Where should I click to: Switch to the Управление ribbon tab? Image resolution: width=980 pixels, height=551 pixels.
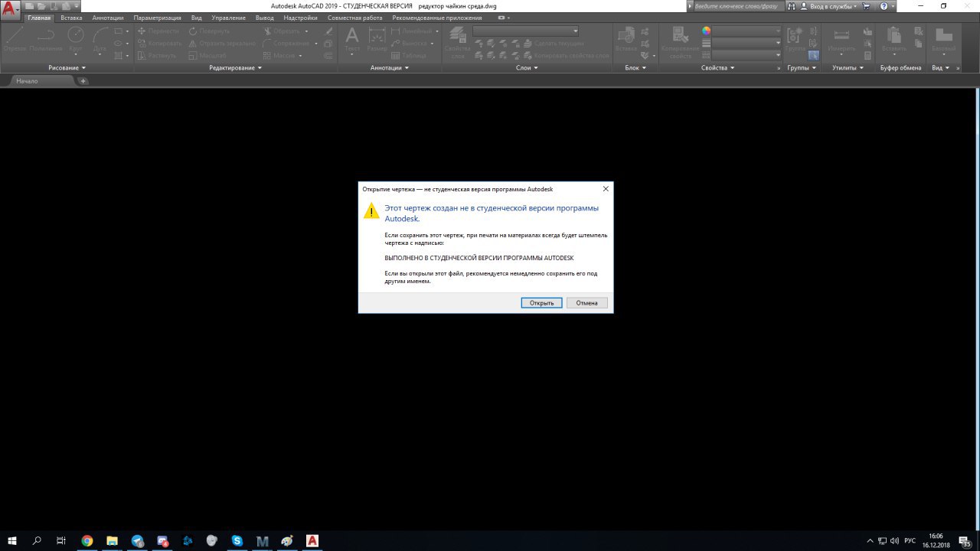[x=229, y=18]
